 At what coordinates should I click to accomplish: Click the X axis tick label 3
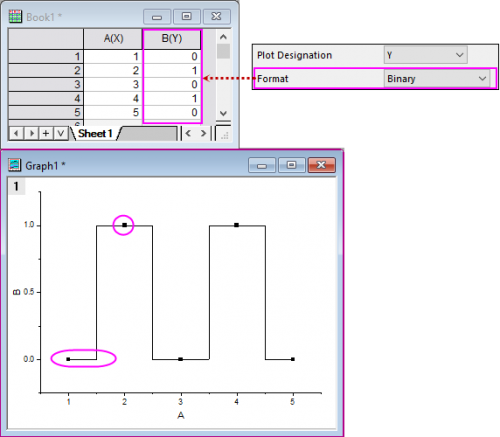point(180,402)
